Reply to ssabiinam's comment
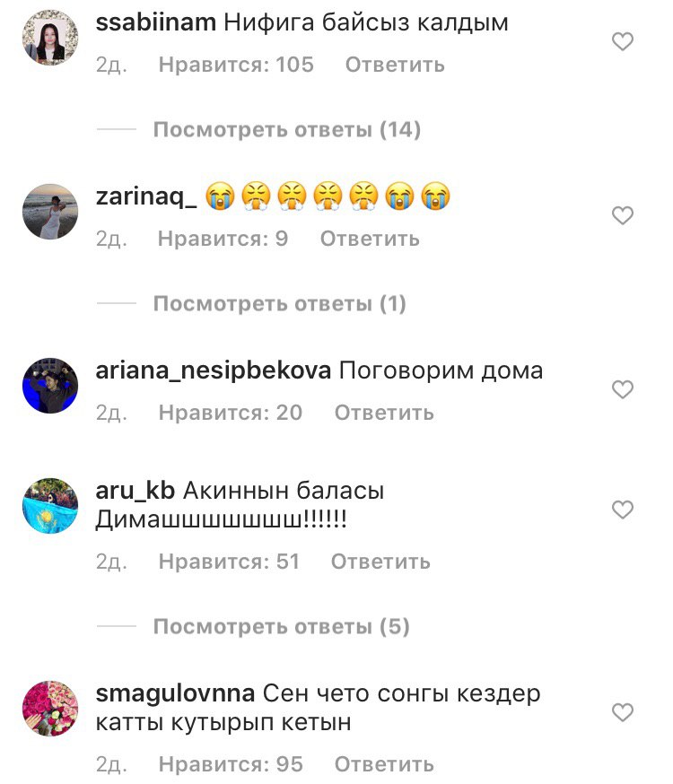This screenshot has height=784, width=673. click(395, 65)
